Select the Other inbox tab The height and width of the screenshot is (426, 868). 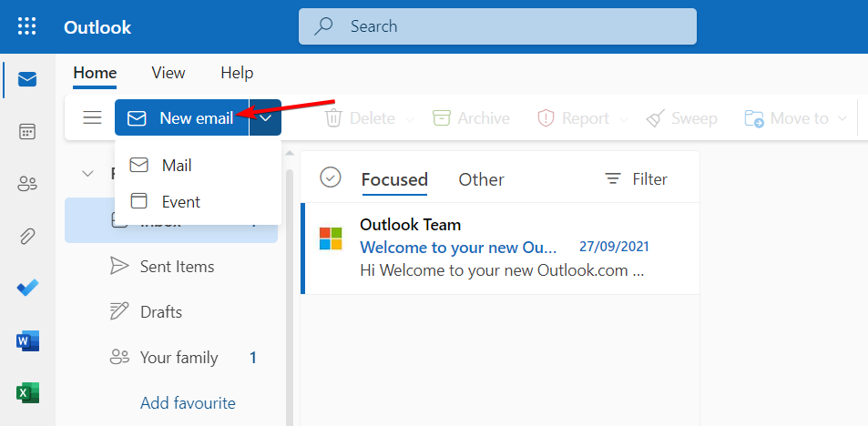coord(482,179)
